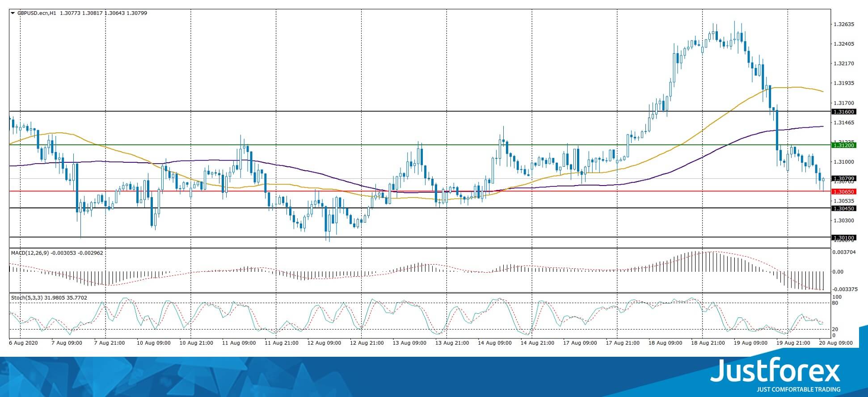
Task: Click the 1.32635 price scale label
Action: coord(844,24)
